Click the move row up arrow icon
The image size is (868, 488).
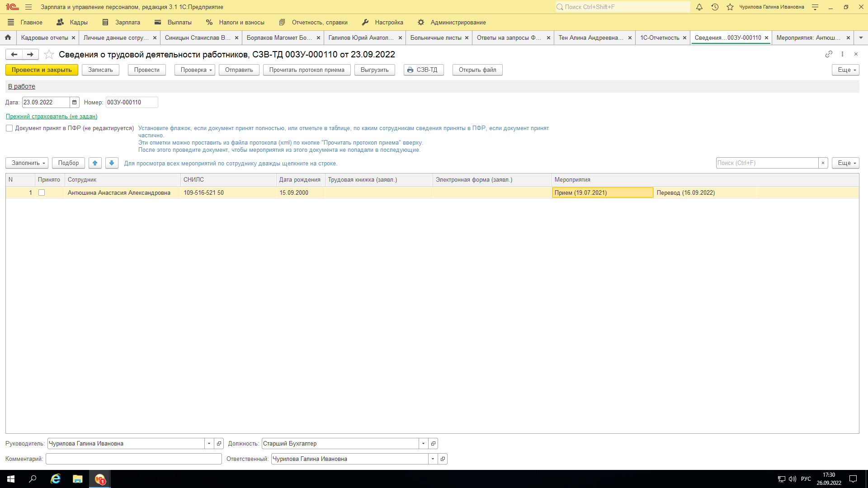click(95, 163)
